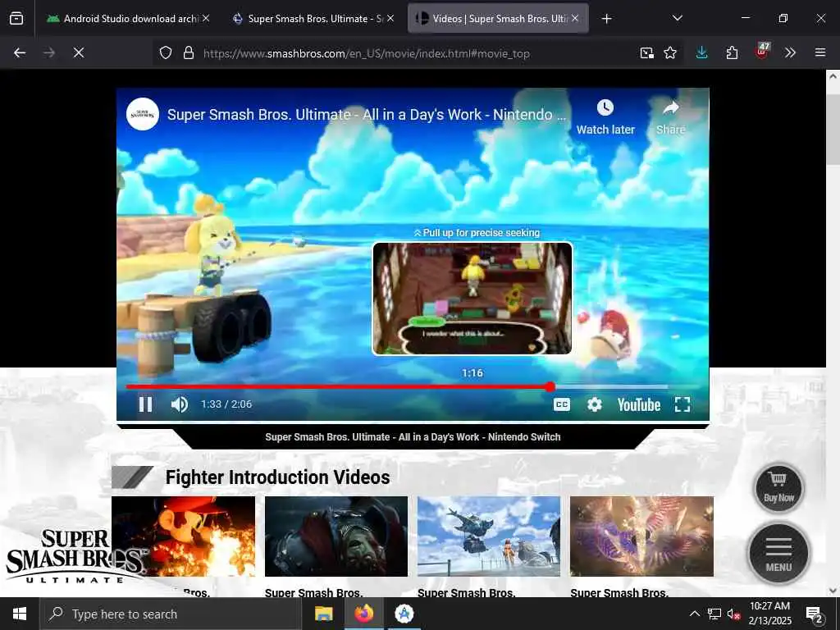Click the red progress scrubber handle
Image resolution: width=840 pixels, height=630 pixels.
click(x=550, y=387)
